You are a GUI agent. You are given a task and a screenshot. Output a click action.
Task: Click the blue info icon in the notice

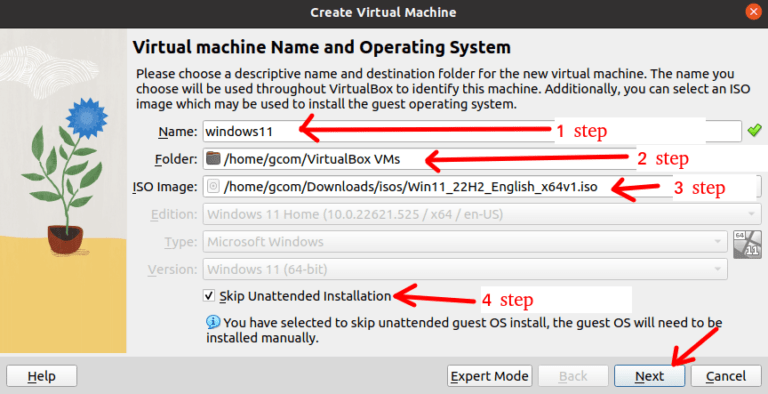[x=213, y=322]
